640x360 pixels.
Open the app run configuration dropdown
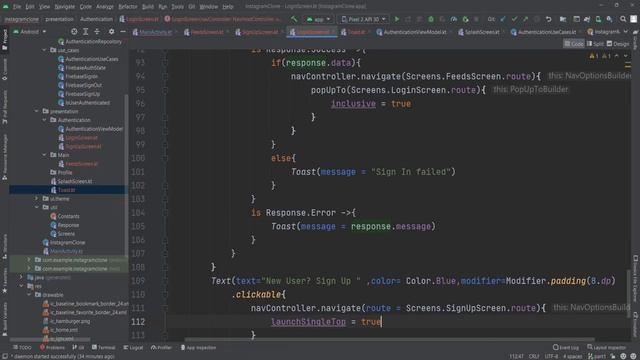coord(318,19)
